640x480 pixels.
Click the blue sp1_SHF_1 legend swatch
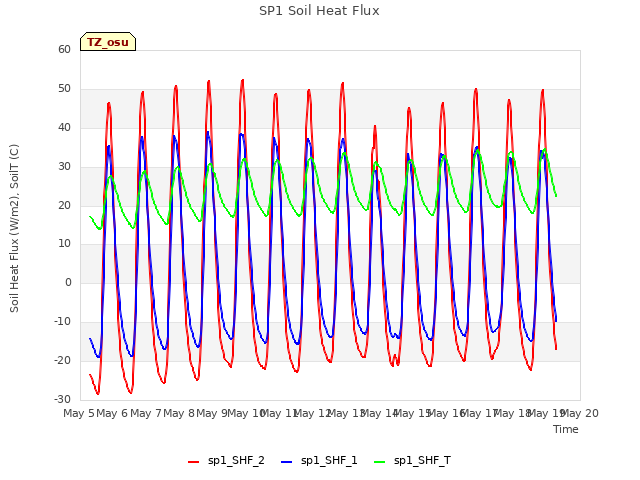[287, 462]
